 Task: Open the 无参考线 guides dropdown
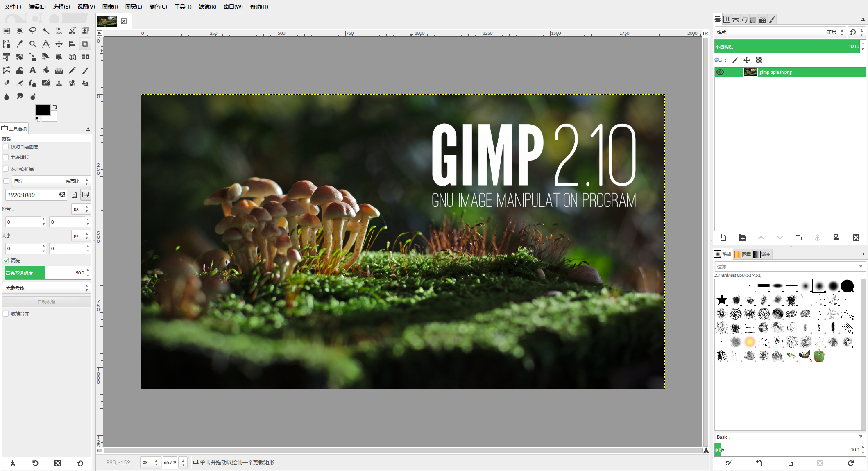pos(46,288)
